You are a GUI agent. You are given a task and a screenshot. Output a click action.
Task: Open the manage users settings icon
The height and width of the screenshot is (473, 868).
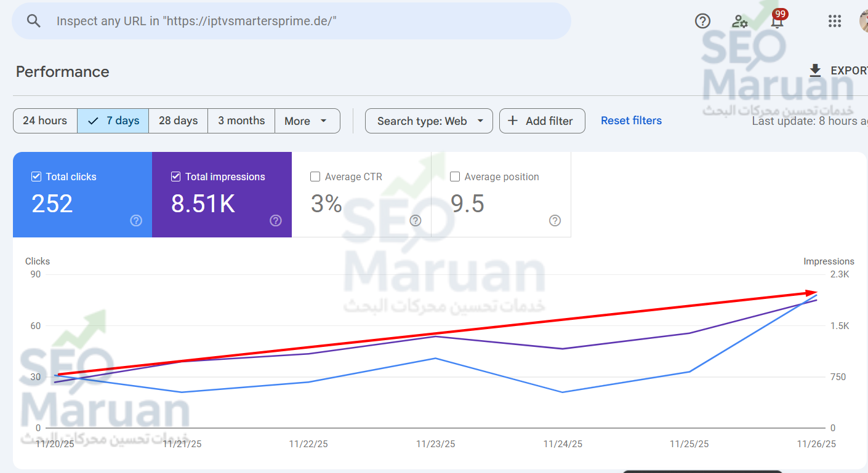point(740,21)
